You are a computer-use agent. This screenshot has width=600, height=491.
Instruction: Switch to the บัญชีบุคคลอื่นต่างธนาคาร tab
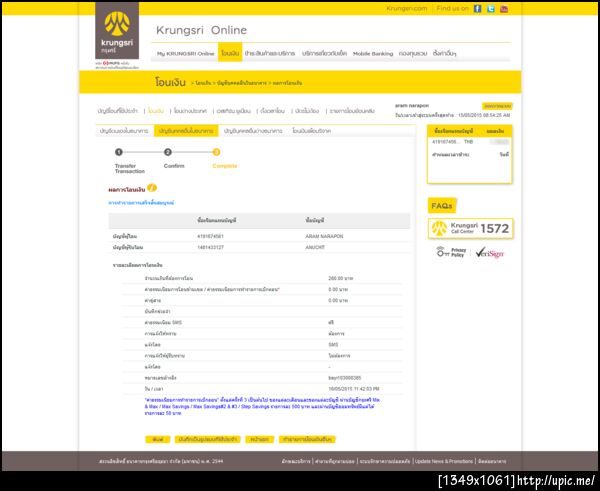[x=253, y=131]
